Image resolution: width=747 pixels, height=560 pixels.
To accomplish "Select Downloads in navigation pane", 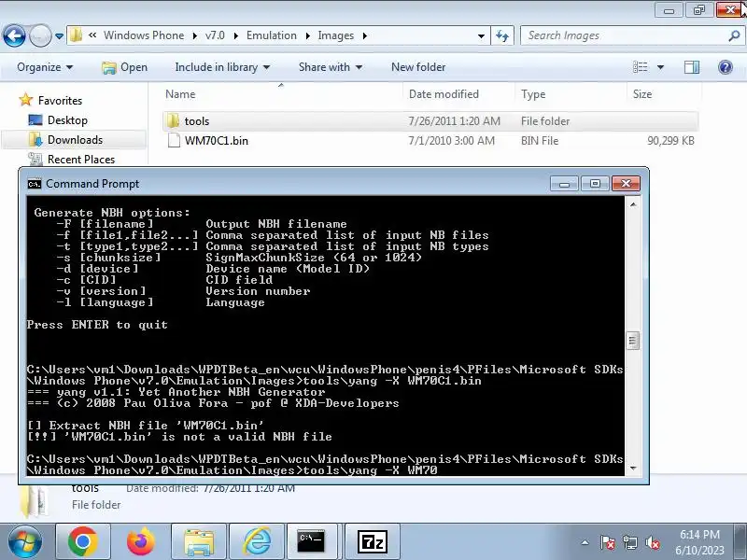I will click(x=75, y=139).
